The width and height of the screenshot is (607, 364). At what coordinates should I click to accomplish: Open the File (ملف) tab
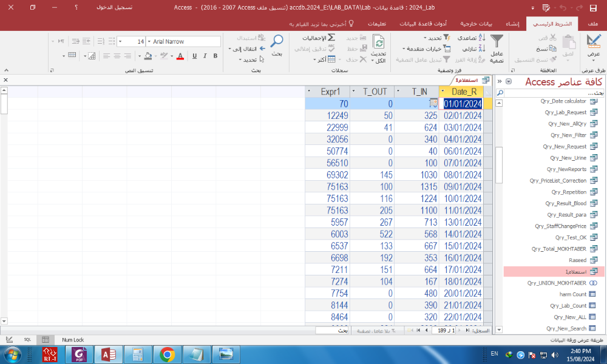592,24
